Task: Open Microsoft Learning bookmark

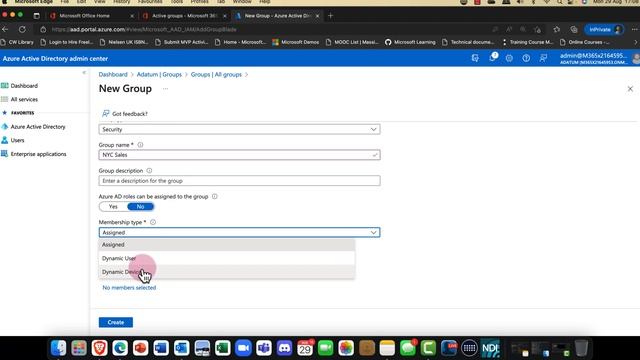Action: point(410,42)
